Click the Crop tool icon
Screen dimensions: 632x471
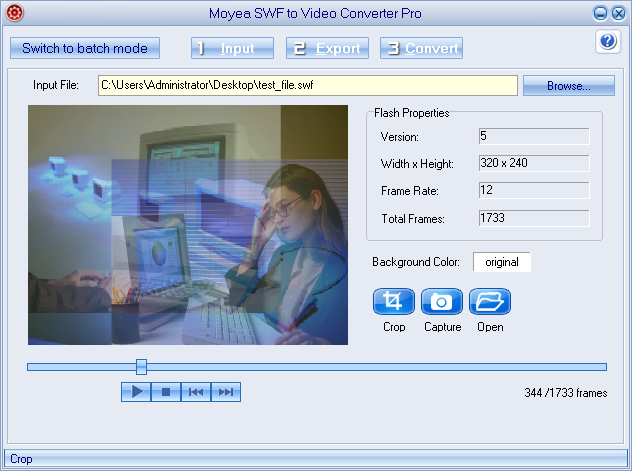(x=394, y=302)
